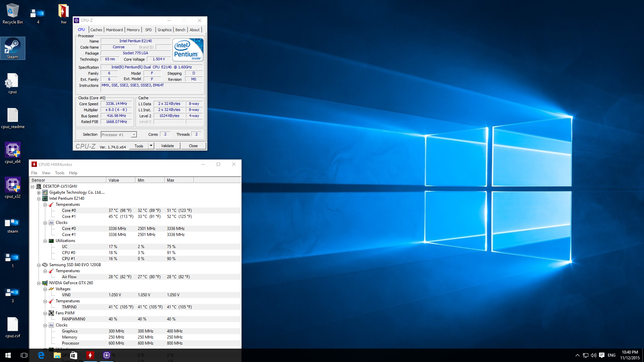
Task: Open the Processor #1 selection dropdown
Action: [134, 135]
